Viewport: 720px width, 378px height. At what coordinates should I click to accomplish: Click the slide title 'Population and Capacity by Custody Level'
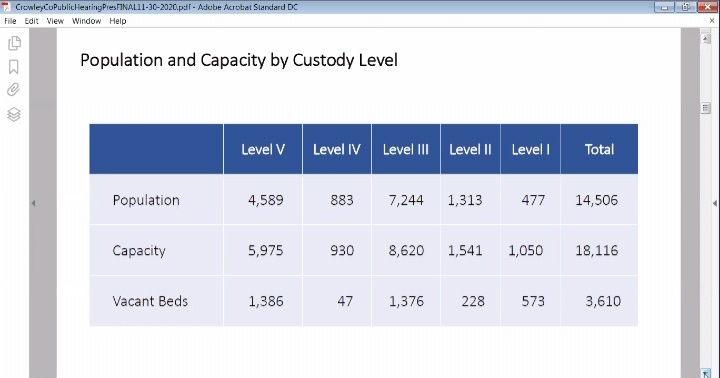click(x=239, y=60)
